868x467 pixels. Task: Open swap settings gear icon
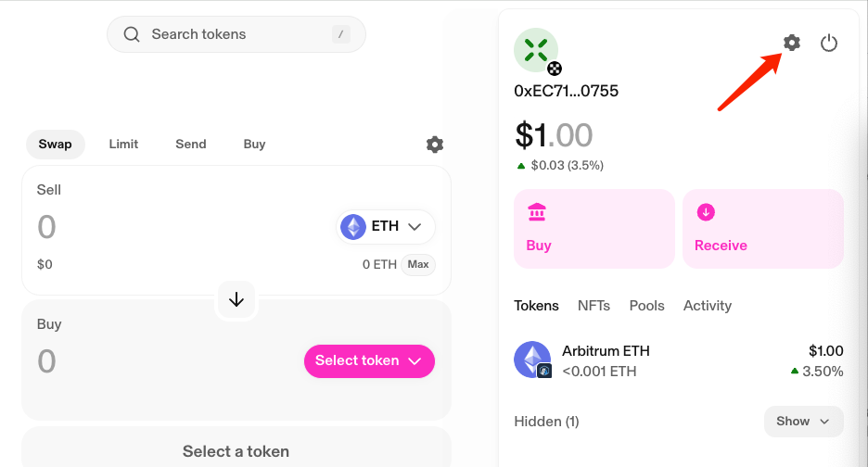434,145
